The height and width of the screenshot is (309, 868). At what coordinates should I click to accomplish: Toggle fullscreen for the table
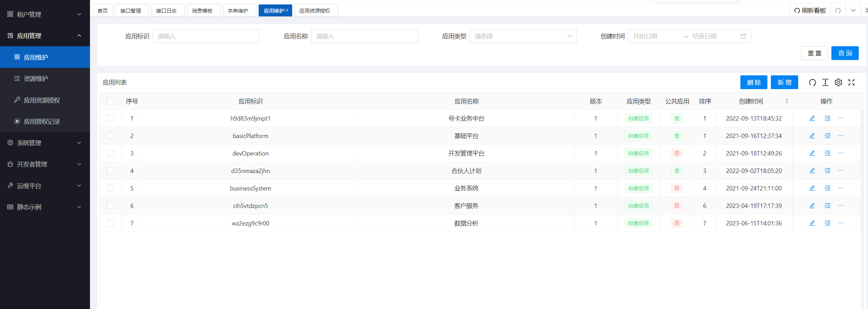(x=852, y=83)
